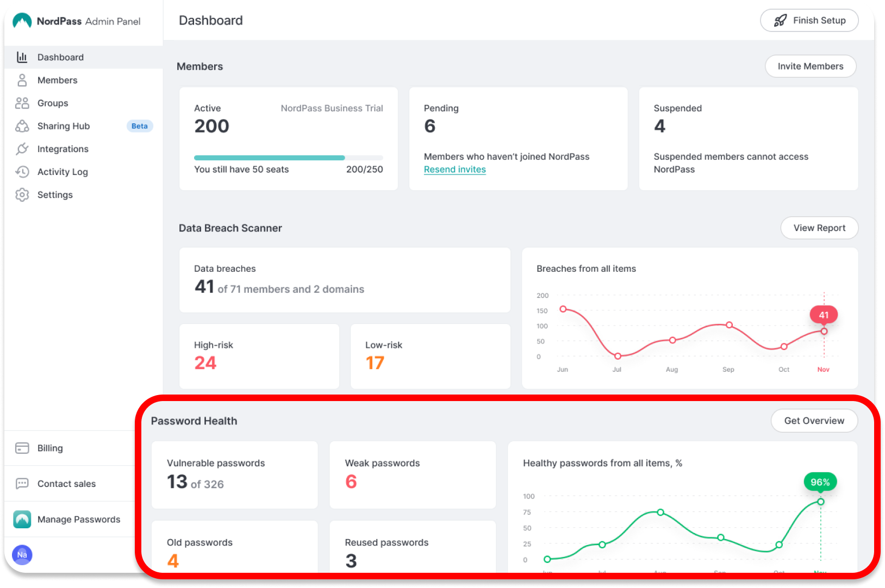Click the "Breaches from all items" chart title
Screen dimensions: 885x588
pyautogui.click(x=586, y=268)
